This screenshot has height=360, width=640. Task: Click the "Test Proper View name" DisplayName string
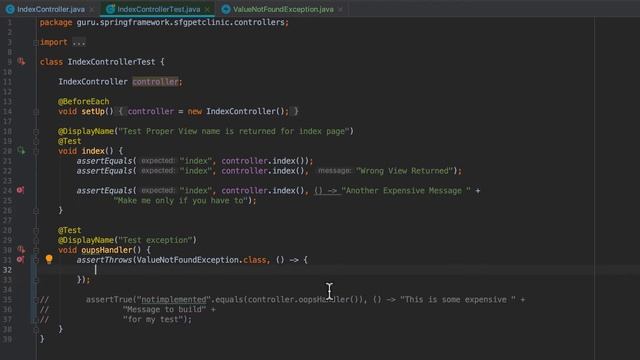point(233,131)
